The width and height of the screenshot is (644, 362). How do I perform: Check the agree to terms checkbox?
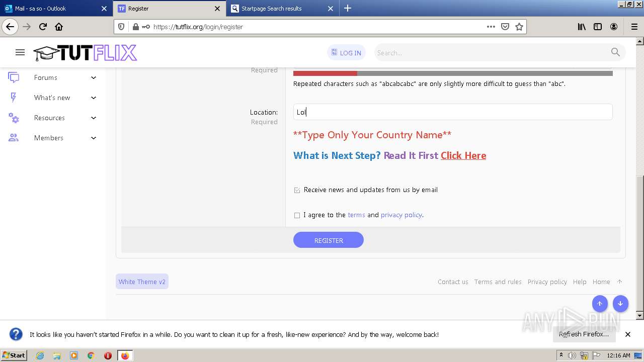[x=297, y=215]
